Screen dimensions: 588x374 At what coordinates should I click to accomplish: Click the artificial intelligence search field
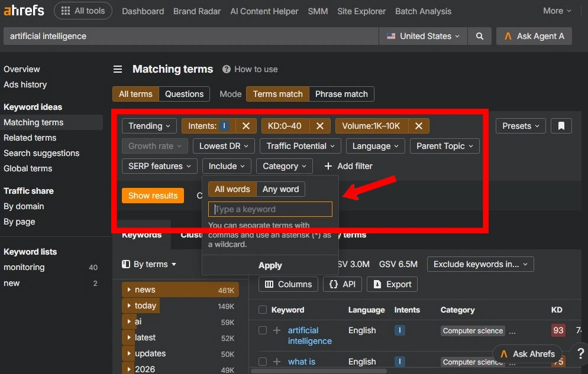tap(191, 36)
